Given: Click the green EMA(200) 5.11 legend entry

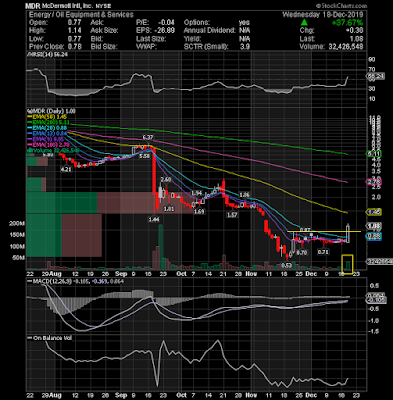Looking at the screenshot, I should (48, 122).
